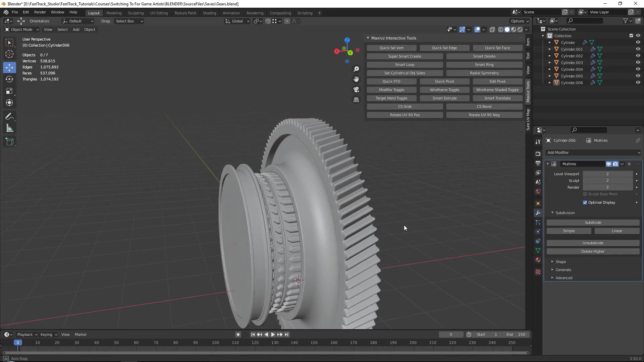Open the World properties tab

click(x=538, y=191)
